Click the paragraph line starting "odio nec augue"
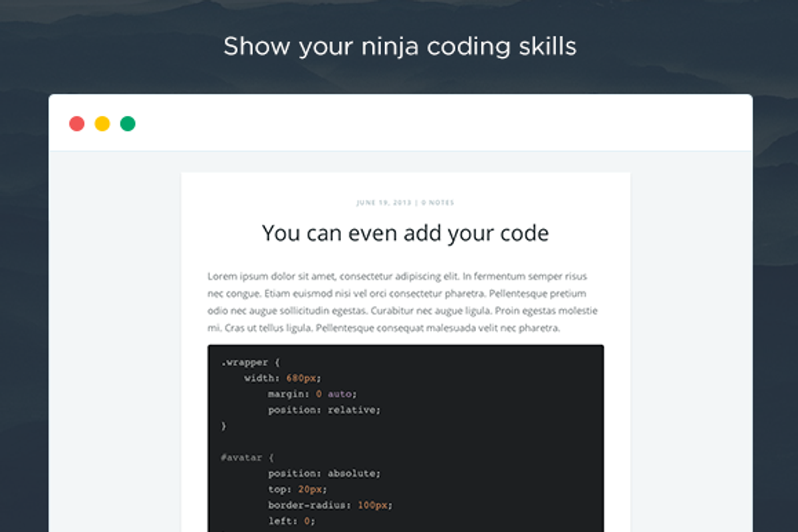 [402, 311]
